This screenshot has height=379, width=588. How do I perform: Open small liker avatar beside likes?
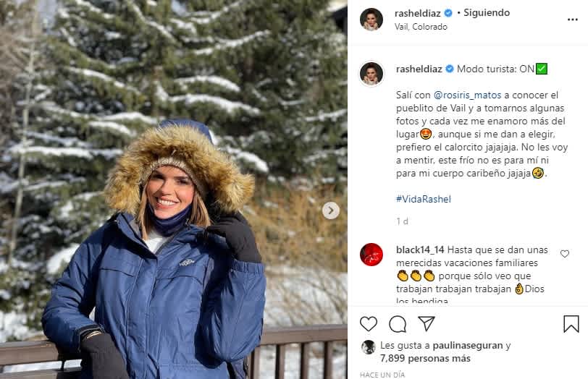(x=369, y=347)
